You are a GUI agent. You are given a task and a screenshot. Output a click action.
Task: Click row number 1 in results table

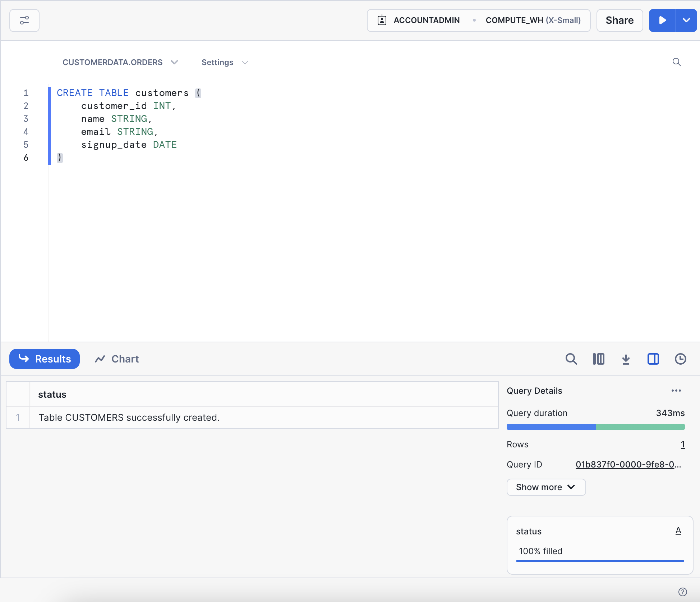(18, 418)
